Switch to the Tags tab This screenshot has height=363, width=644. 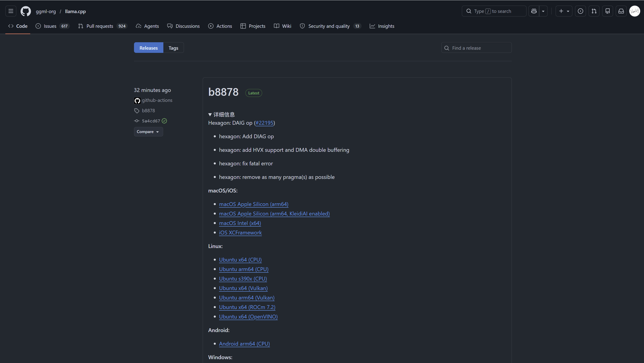coord(173,48)
